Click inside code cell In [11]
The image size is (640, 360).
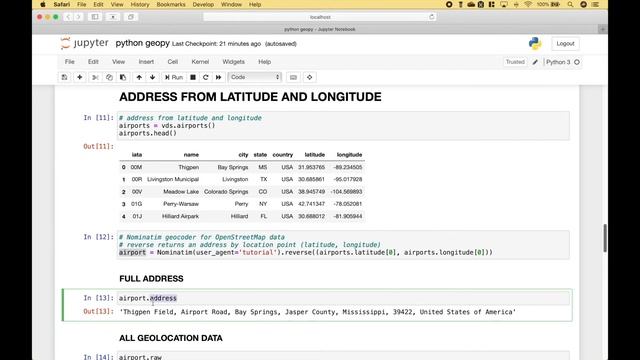coord(343,126)
